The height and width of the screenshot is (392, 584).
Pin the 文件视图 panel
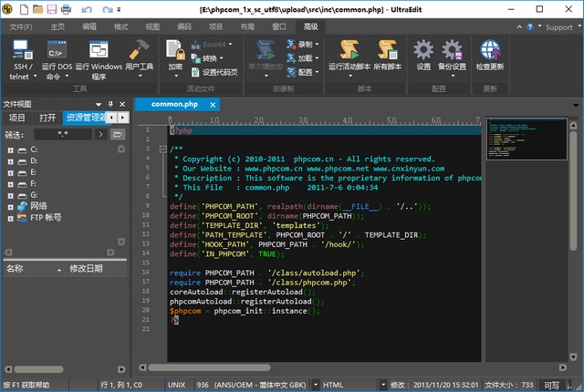tap(110, 104)
